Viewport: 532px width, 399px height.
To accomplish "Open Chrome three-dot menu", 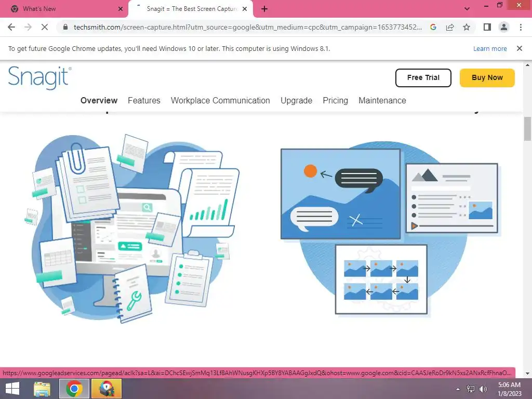I will tap(521, 27).
